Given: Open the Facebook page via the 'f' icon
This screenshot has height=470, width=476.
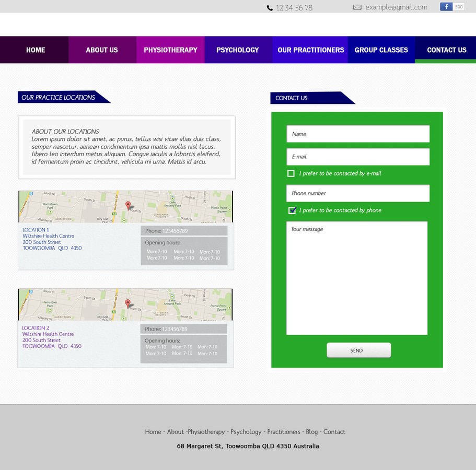Looking at the screenshot, I should [x=445, y=6].
